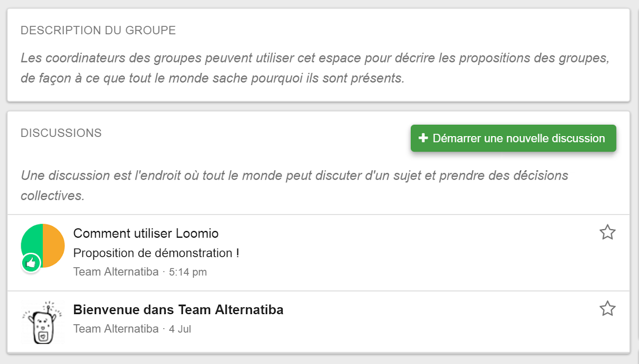Click the thumbs-up badge on the proposal pie chart
This screenshot has height=364, width=639.
tap(31, 263)
